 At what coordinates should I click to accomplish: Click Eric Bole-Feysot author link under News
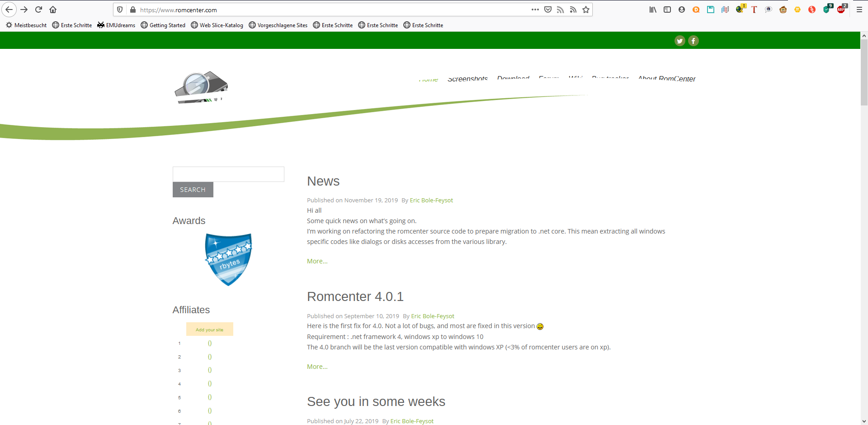point(431,200)
